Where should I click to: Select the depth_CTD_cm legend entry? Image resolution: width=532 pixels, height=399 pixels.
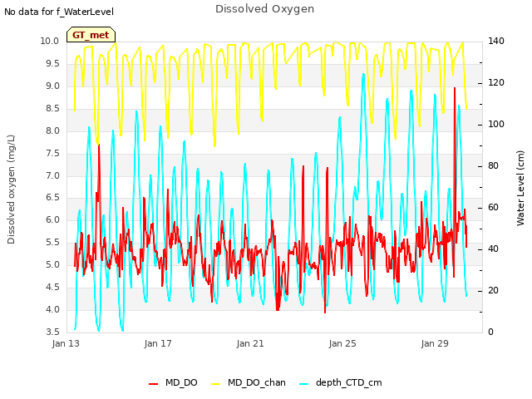point(341,382)
